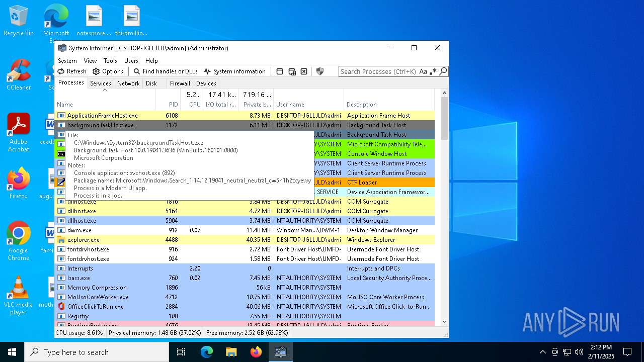The width and height of the screenshot is (644, 362).
Task: Click the search magnifier icon
Action: click(x=443, y=71)
